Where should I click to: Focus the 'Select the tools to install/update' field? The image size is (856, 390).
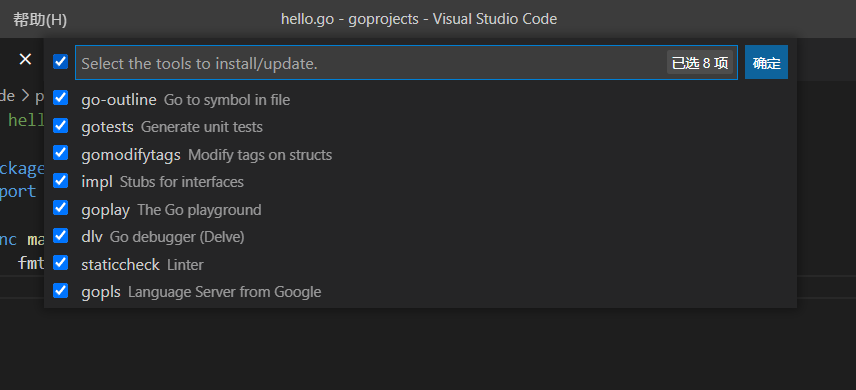[371, 63]
